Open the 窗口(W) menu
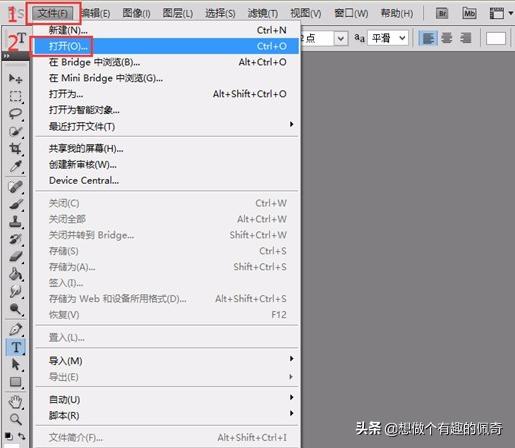The width and height of the screenshot is (515, 448). point(351,13)
